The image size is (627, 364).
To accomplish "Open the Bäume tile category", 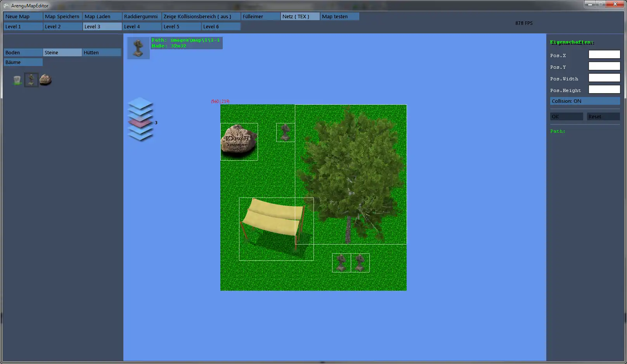I will coord(23,62).
